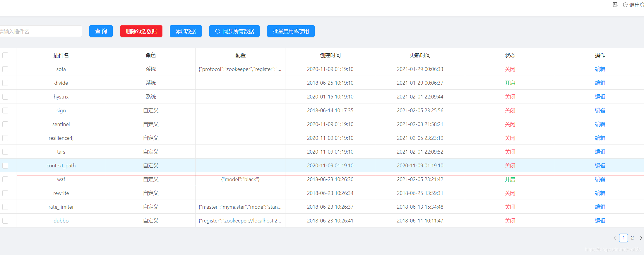Click the 同步所有数据 sync button
This screenshot has height=255, width=644.
point(234,31)
